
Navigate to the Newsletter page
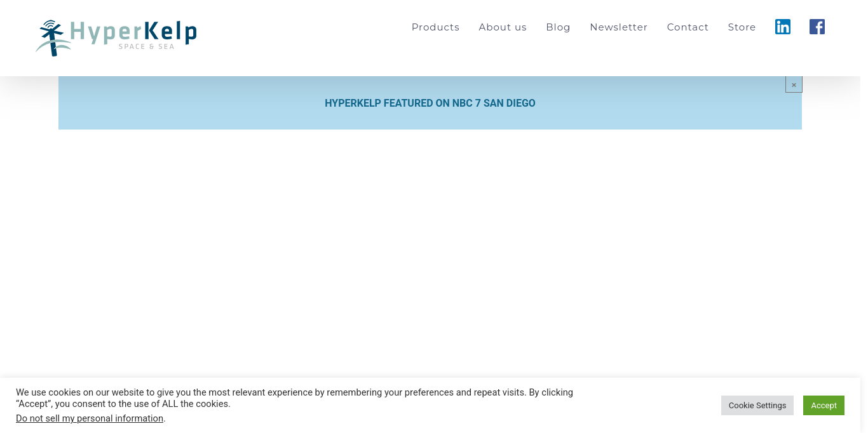(618, 27)
